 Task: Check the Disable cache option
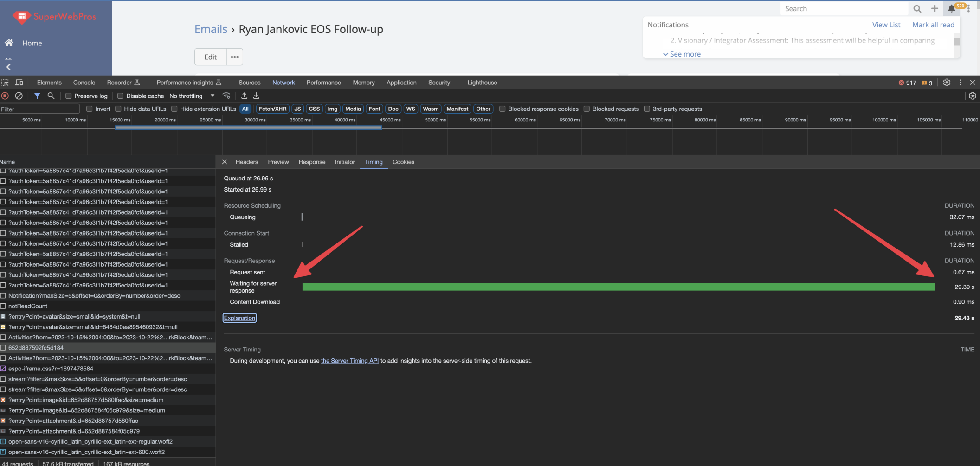coord(121,96)
